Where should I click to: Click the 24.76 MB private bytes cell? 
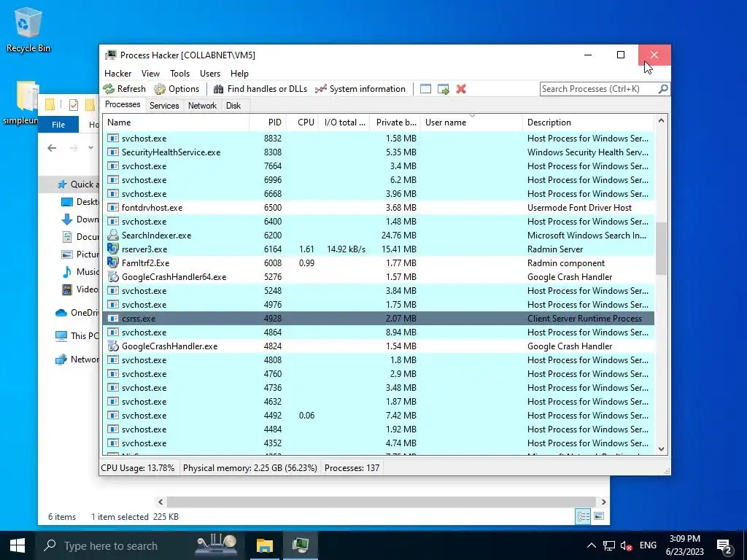(x=399, y=236)
